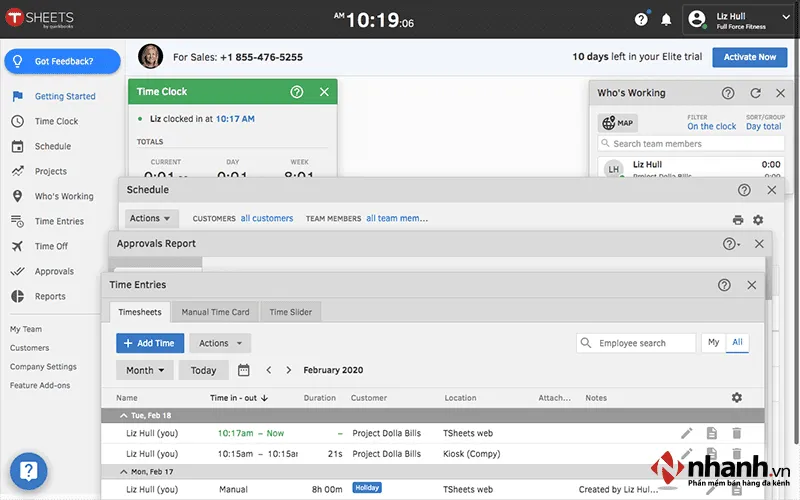Sort Who's Working by Day total

point(764,127)
